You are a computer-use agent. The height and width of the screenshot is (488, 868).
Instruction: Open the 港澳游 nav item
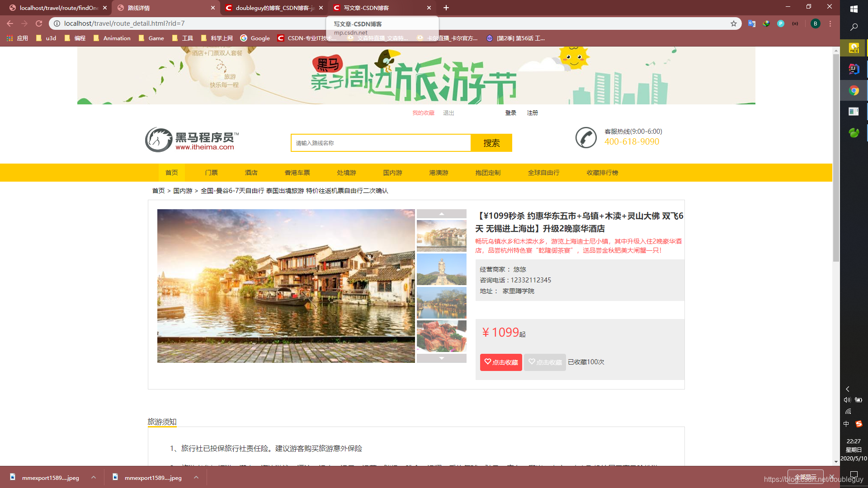point(439,173)
